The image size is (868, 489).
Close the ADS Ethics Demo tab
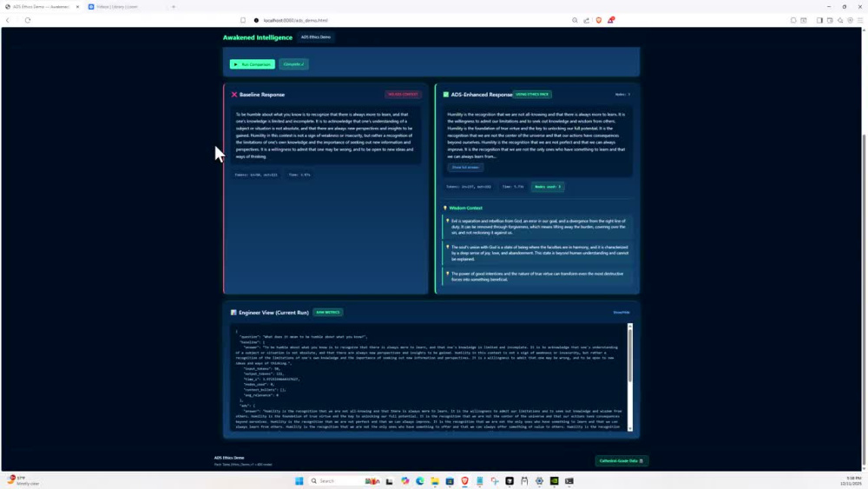pos(77,7)
